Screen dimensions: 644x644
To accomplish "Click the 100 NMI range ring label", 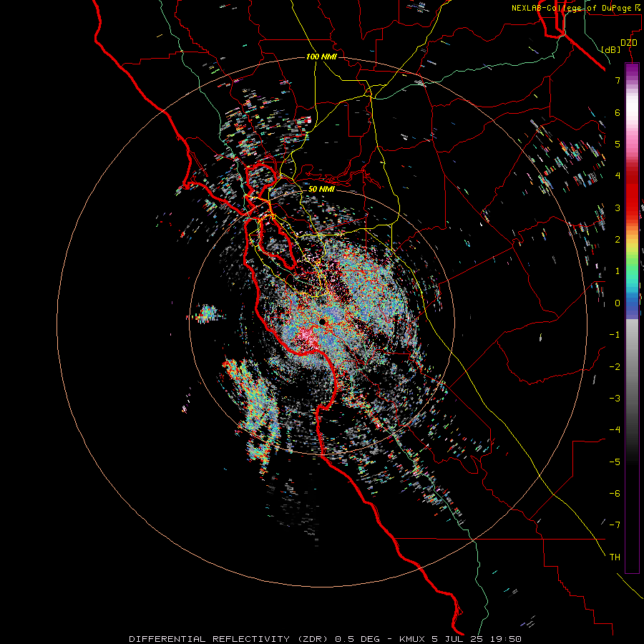I will point(321,57).
